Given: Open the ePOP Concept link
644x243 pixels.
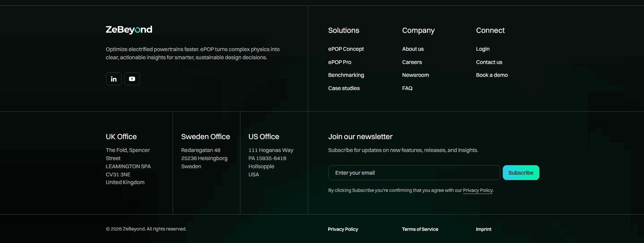Looking at the screenshot, I should [346, 49].
